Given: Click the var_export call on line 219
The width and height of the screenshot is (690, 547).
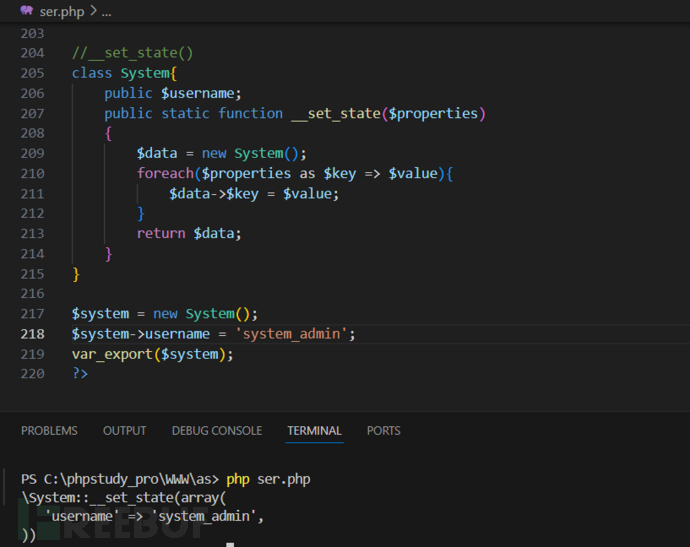Looking at the screenshot, I should pyautogui.click(x=112, y=353).
